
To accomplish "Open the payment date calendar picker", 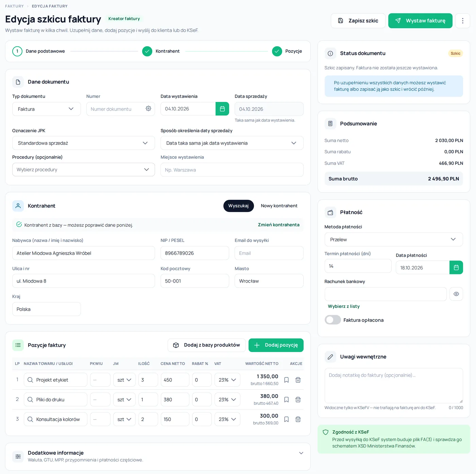I will click(456, 267).
